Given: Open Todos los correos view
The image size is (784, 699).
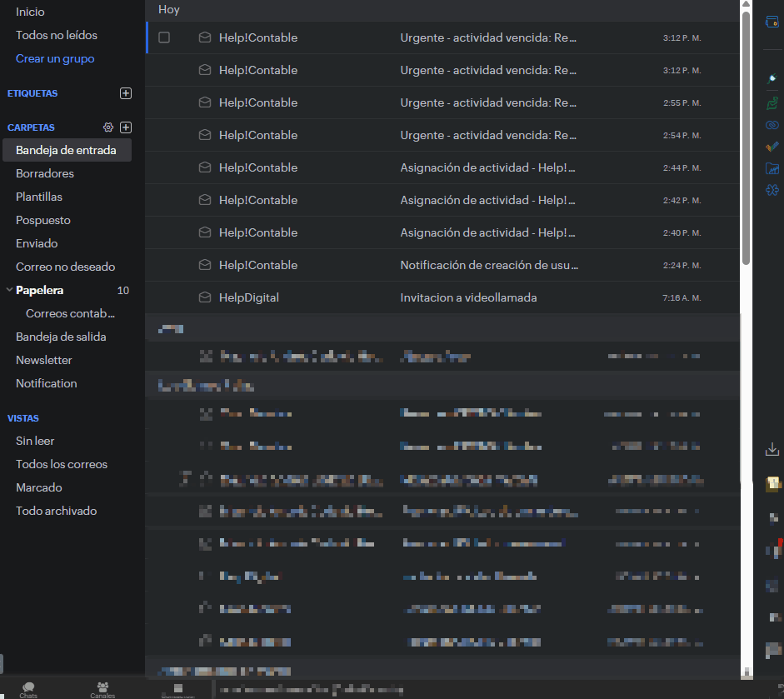Looking at the screenshot, I should coord(62,465).
